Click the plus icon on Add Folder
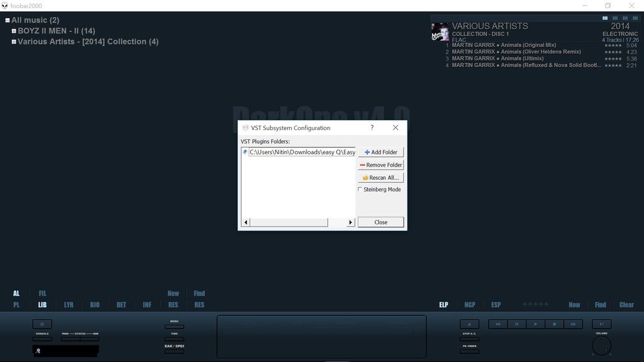This screenshot has width=644, height=362. (x=367, y=152)
